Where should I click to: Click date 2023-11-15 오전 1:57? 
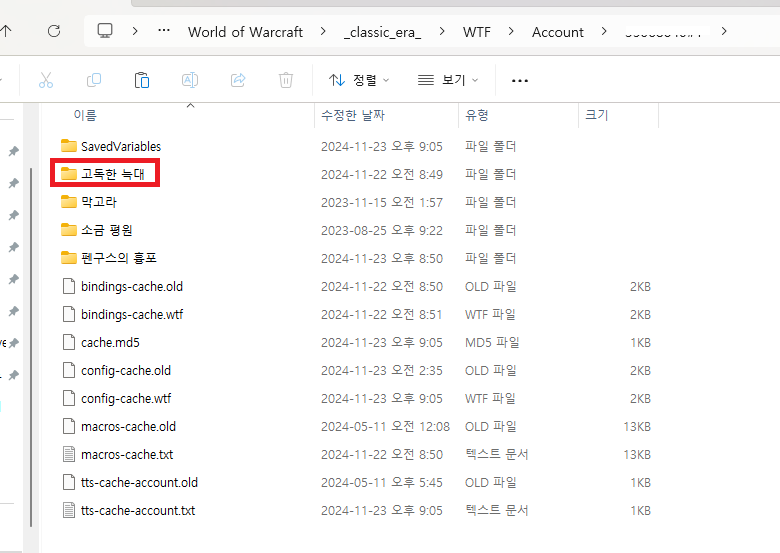(382, 202)
